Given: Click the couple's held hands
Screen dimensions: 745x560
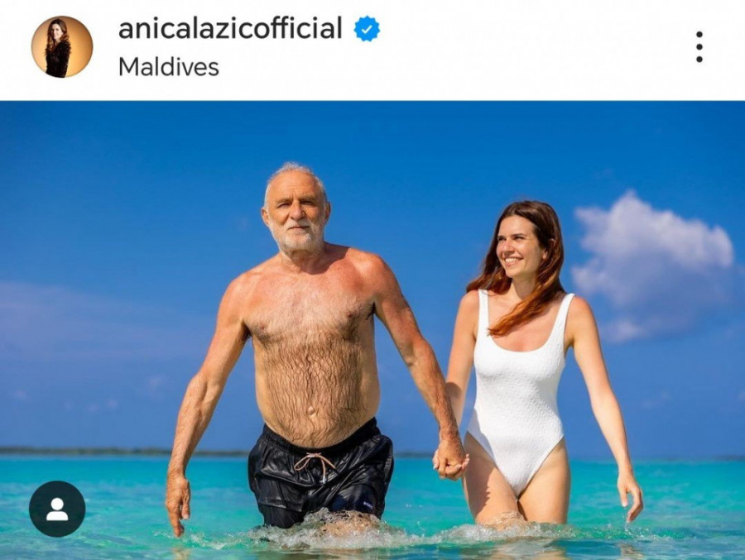Looking at the screenshot, I should (449, 460).
